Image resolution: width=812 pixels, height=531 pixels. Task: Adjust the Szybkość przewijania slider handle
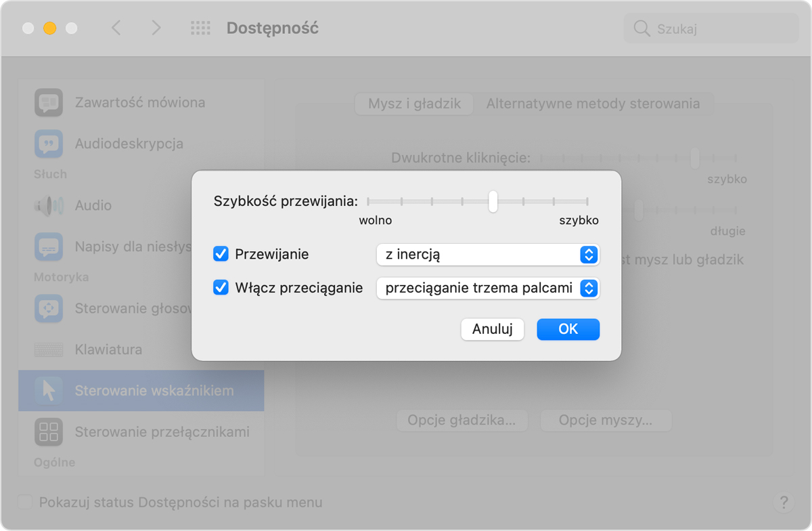coord(492,201)
